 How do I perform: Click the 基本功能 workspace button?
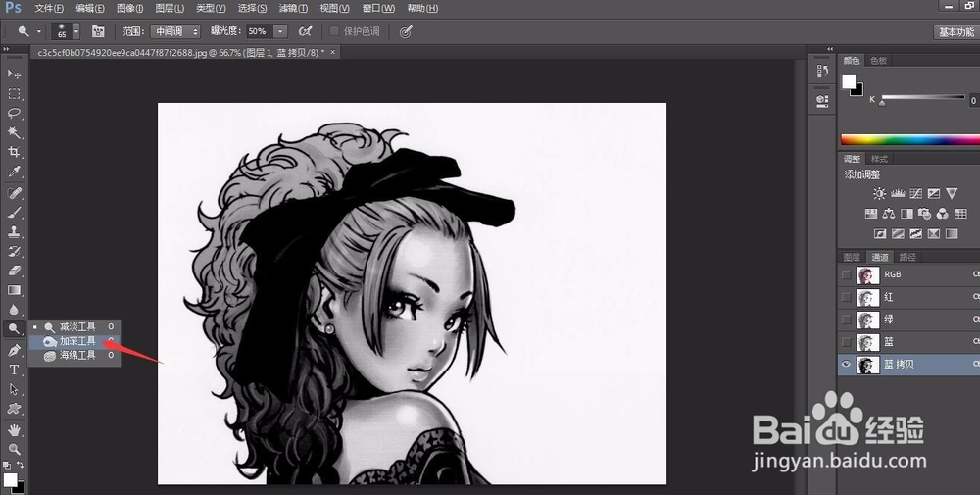tap(956, 32)
